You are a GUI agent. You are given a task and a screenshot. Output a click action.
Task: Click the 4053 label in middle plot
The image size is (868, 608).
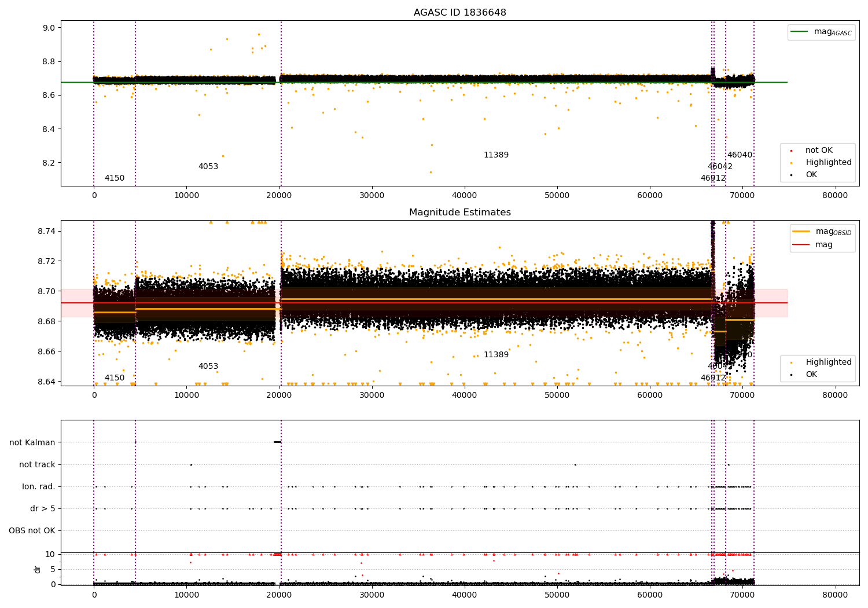coord(208,367)
